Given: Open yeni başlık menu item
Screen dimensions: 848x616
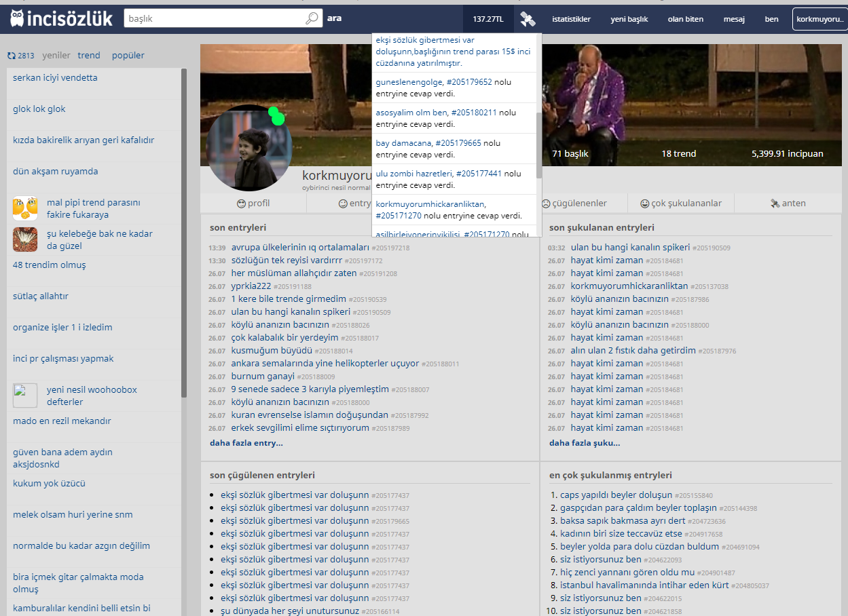Looking at the screenshot, I should point(629,19).
